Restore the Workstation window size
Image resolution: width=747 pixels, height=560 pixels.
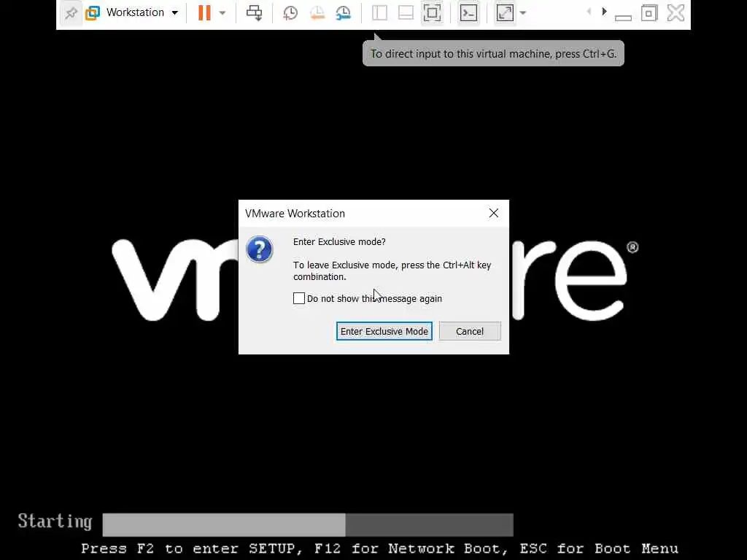coord(649,13)
